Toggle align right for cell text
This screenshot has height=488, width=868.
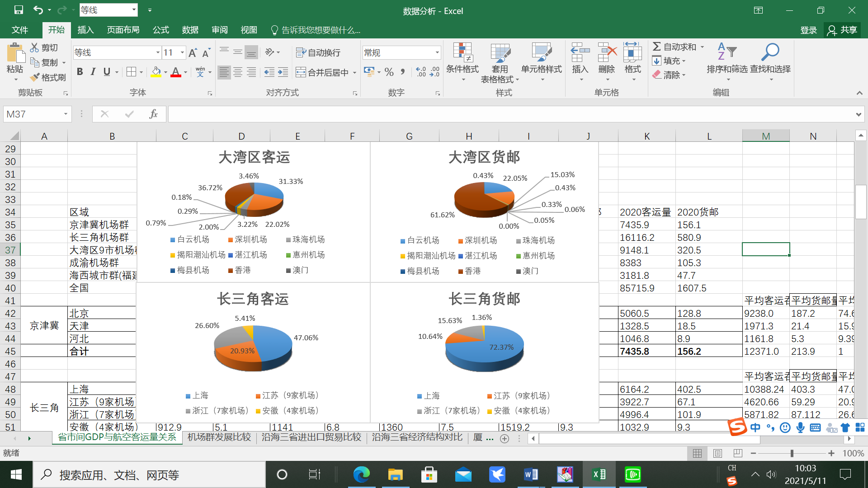(x=251, y=72)
